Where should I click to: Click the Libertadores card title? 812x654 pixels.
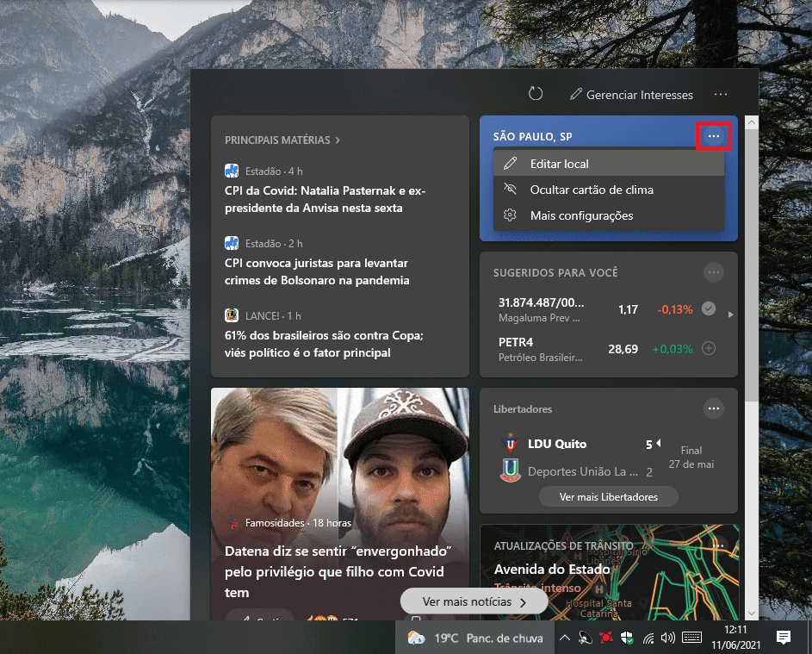tap(523, 409)
